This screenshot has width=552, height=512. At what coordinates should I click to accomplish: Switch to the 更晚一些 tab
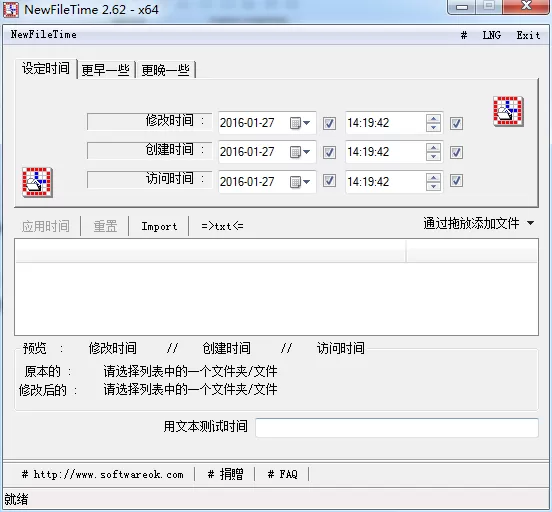(165, 70)
